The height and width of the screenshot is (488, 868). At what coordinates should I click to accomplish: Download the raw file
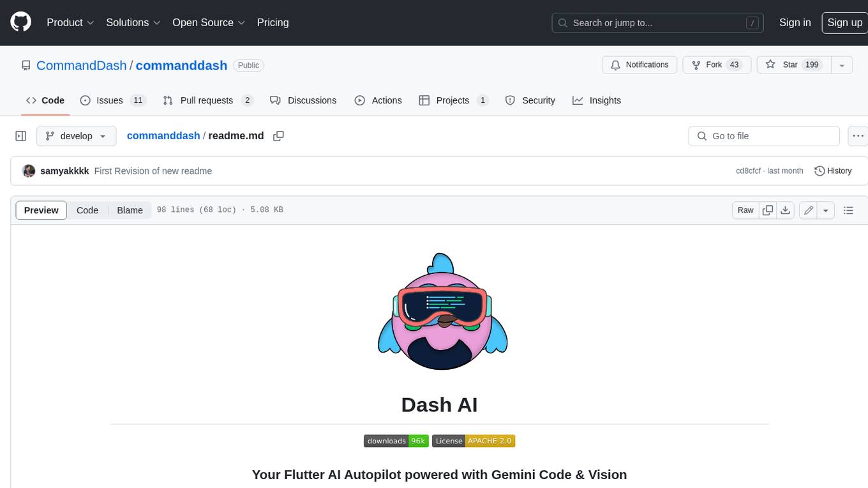click(786, 210)
